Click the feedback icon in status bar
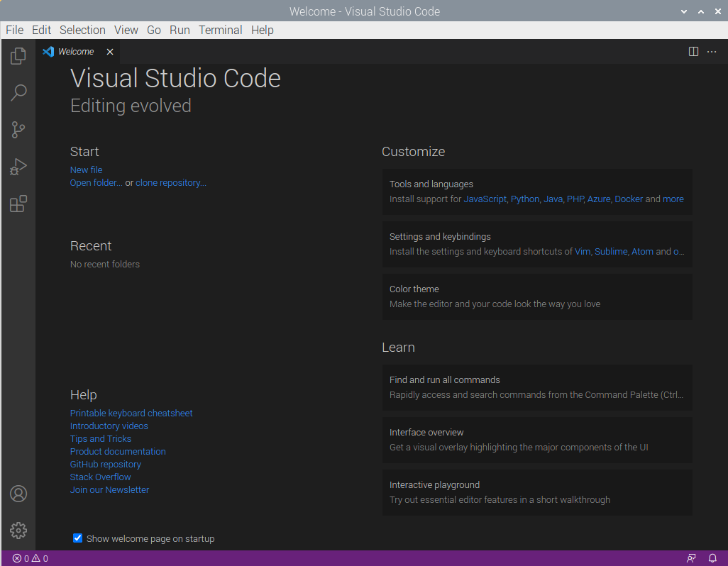Screen dimensions: 728x566 point(691,558)
